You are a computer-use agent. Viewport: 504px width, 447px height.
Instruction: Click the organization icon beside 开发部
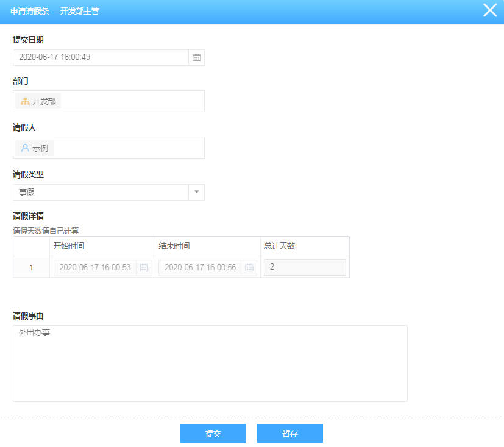pyautogui.click(x=25, y=102)
